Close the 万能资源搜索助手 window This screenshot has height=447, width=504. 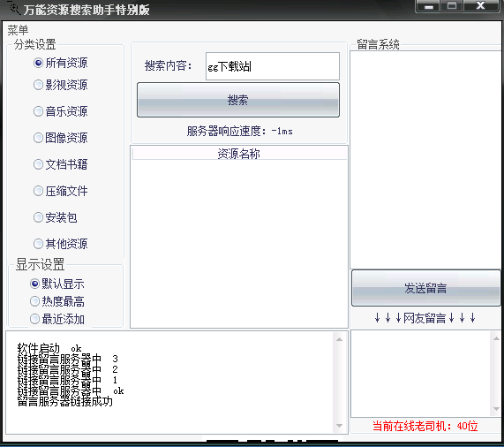481,6
